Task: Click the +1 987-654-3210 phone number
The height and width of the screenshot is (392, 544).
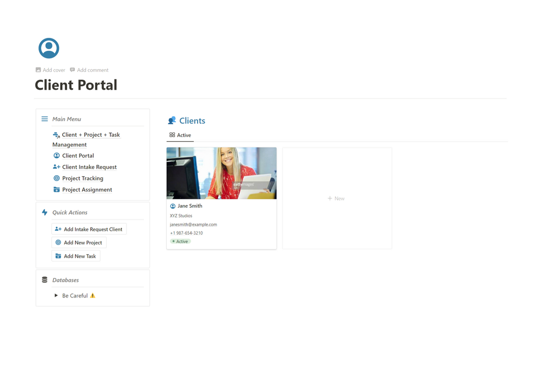Action: 186,233
